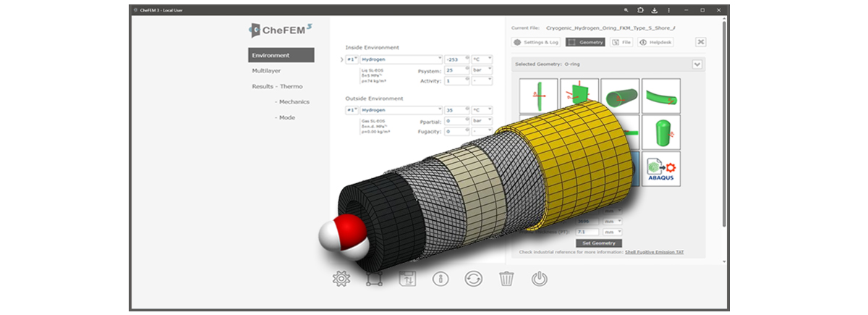Choose the curved green strip geometry thumbnail
Image resolution: width=868 pixels, height=315 pixels.
click(x=661, y=96)
